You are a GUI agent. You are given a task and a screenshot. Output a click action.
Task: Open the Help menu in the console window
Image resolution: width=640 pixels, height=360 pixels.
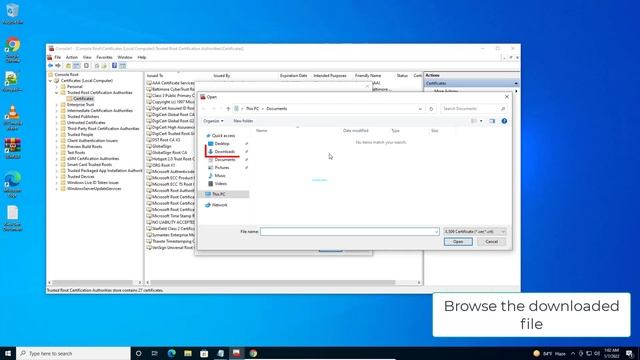point(142,58)
